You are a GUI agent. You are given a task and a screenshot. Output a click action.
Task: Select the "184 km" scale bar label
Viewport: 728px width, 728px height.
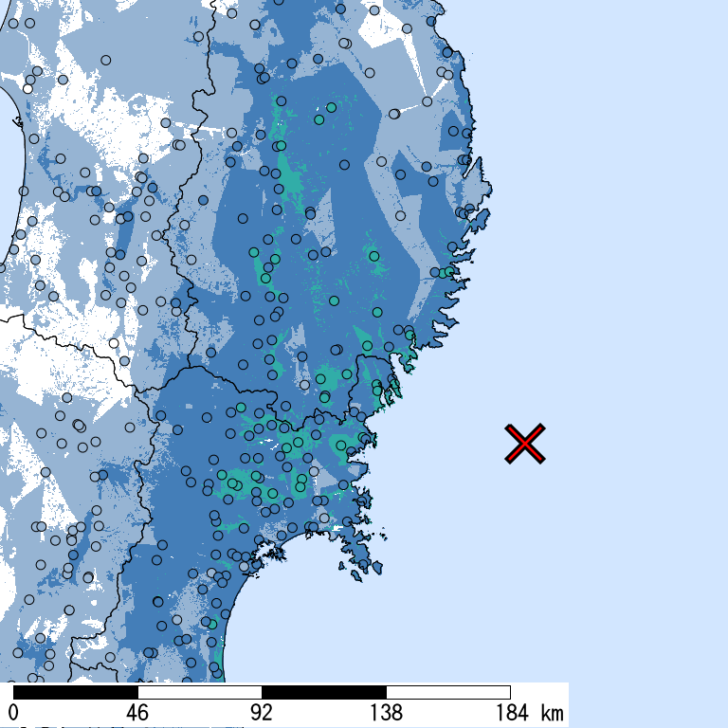click(530, 713)
